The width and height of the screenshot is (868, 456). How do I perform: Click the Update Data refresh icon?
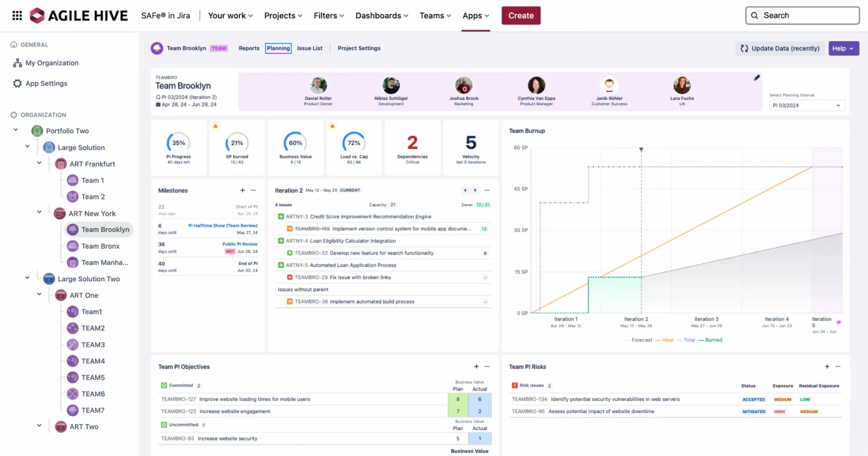coord(744,48)
